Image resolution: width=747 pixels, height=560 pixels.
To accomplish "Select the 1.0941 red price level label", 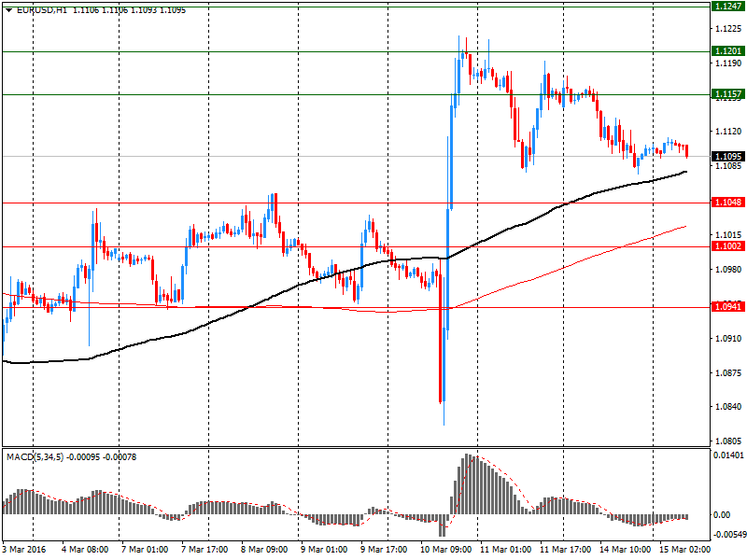I will pyautogui.click(x=728, y=307).
